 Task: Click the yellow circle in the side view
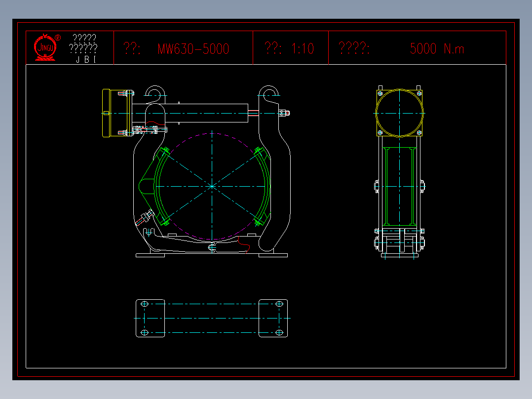[x=400, y=113]
